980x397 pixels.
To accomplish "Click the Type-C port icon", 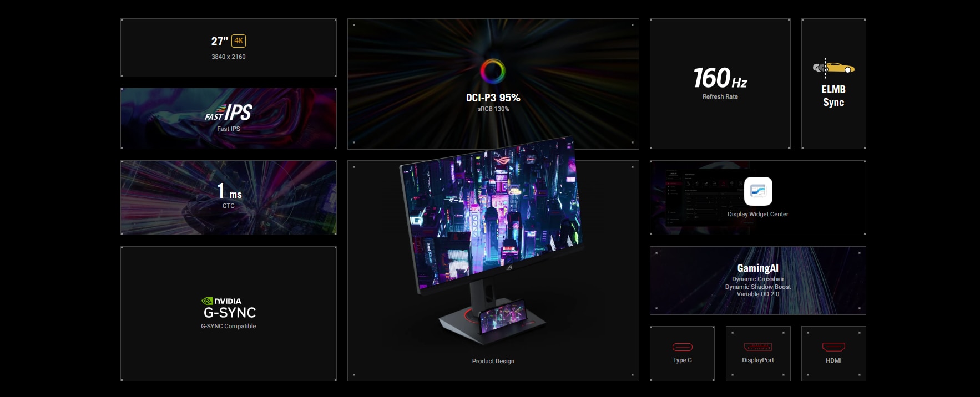I will coord(682,348).
